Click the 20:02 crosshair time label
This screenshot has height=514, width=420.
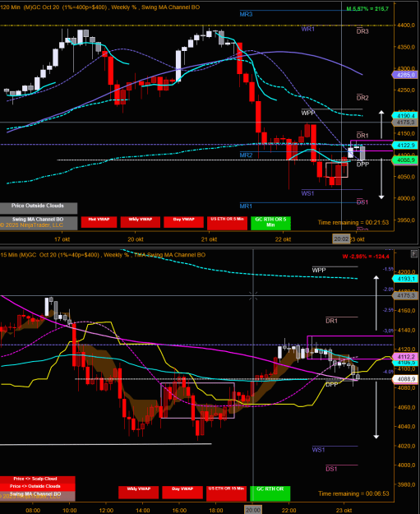341,239
